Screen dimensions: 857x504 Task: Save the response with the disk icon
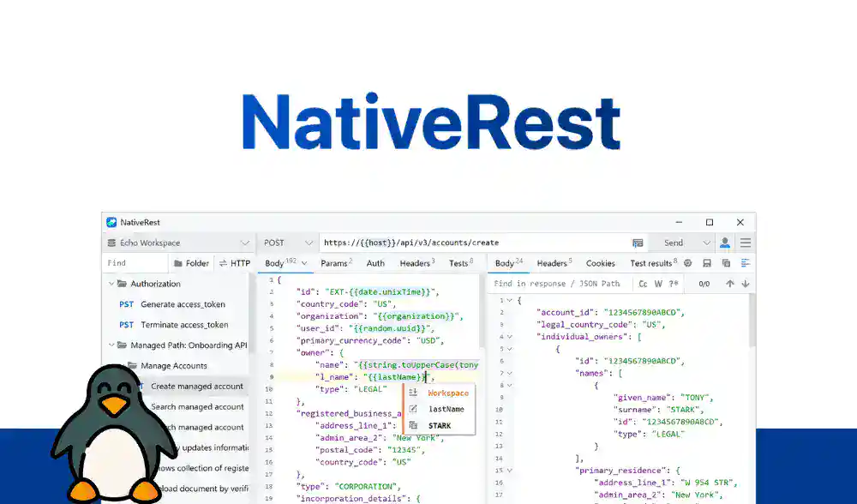click(x=707, y=263)
